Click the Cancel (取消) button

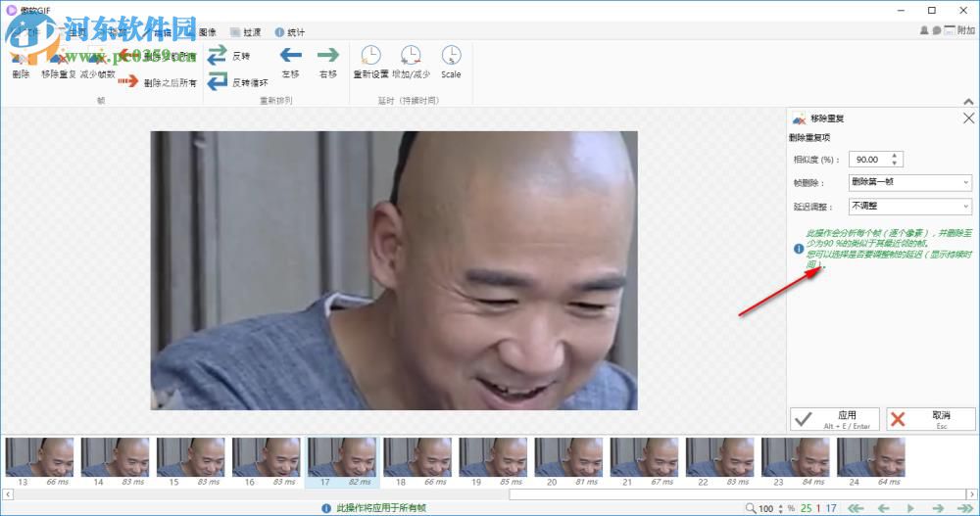pyautogui.click(x=930, y=419)
